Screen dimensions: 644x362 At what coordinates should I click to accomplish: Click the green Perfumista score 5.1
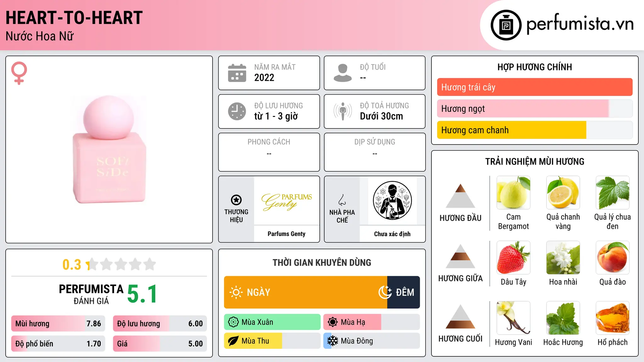coord(142,294)
